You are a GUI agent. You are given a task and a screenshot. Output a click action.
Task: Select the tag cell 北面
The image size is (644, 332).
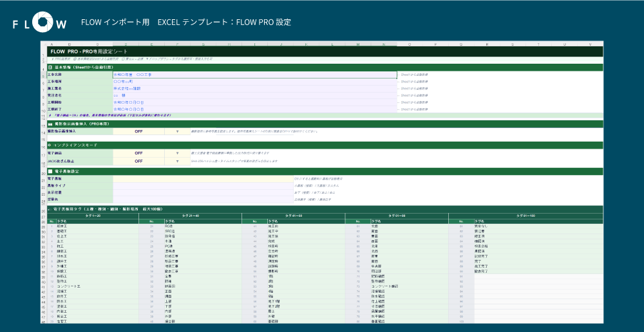tap(410, 226)
